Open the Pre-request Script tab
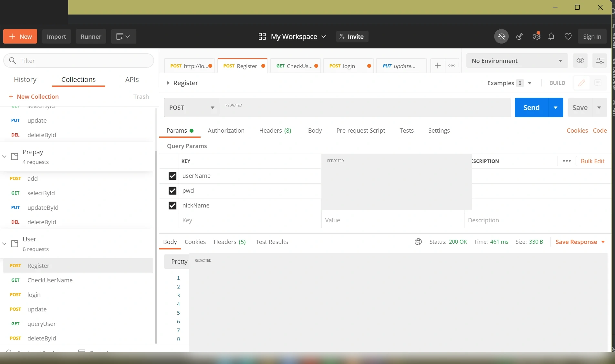This screenshot has height=364, width=615. point(360,130)
